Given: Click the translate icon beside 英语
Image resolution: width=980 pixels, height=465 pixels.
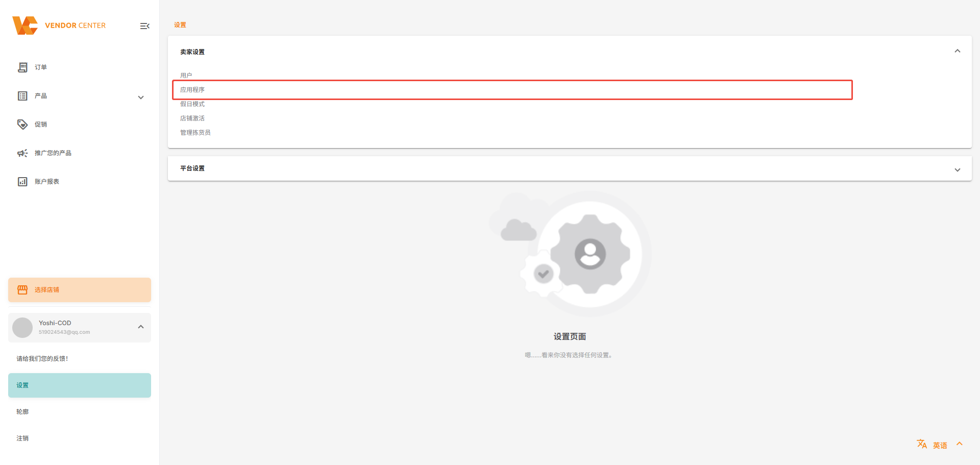Looking at the screenshot, I should [922, 444].
